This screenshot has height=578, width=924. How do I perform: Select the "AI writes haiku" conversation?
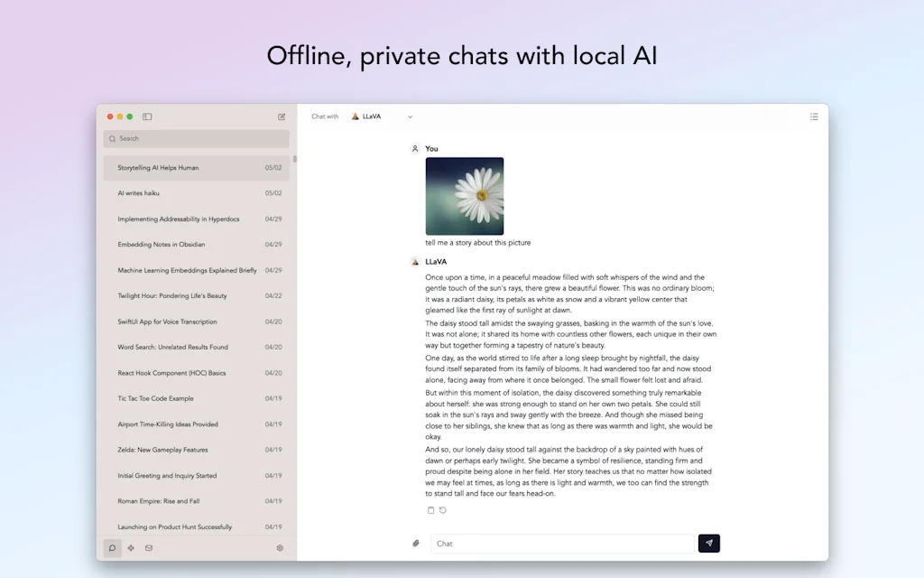(196, 192)
